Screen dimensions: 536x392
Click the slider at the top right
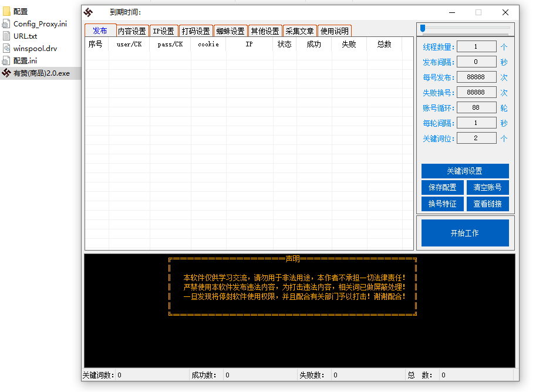423,27
